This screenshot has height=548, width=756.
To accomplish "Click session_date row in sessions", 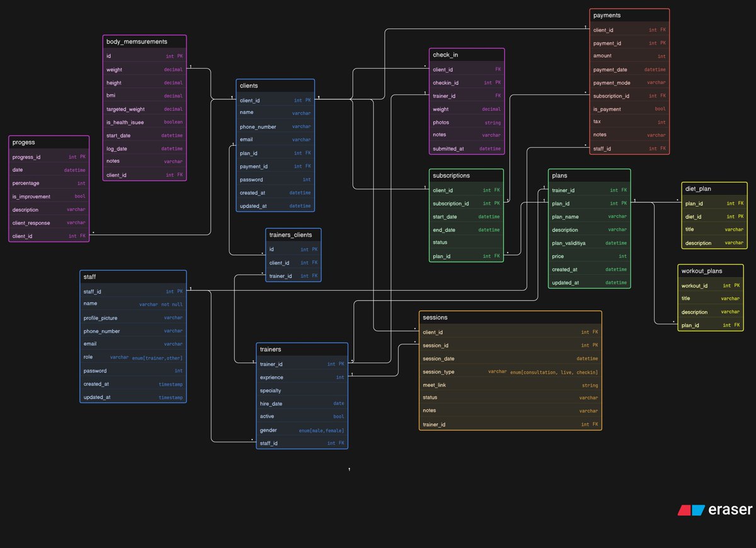I will pos(510,358).
